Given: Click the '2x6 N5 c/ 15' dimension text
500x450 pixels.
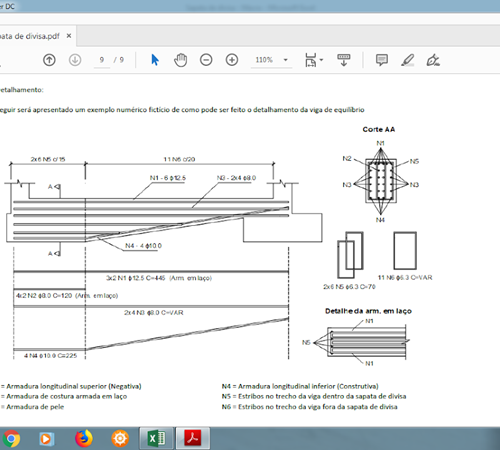Looking at the screenshot, I should [x=48, y=159].
